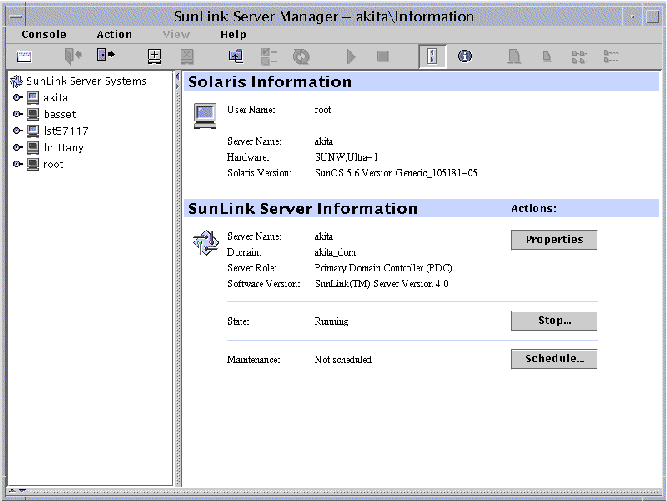Image resolution: width=667 pixels, height=501 pixels.
Task: Click the grayed-out small icons grid view
Action: 579,57
